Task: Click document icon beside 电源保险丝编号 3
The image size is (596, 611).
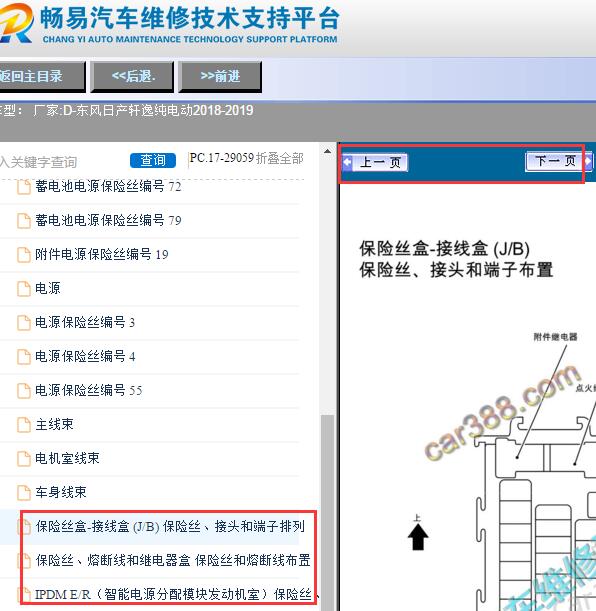Action: [24, 323]
